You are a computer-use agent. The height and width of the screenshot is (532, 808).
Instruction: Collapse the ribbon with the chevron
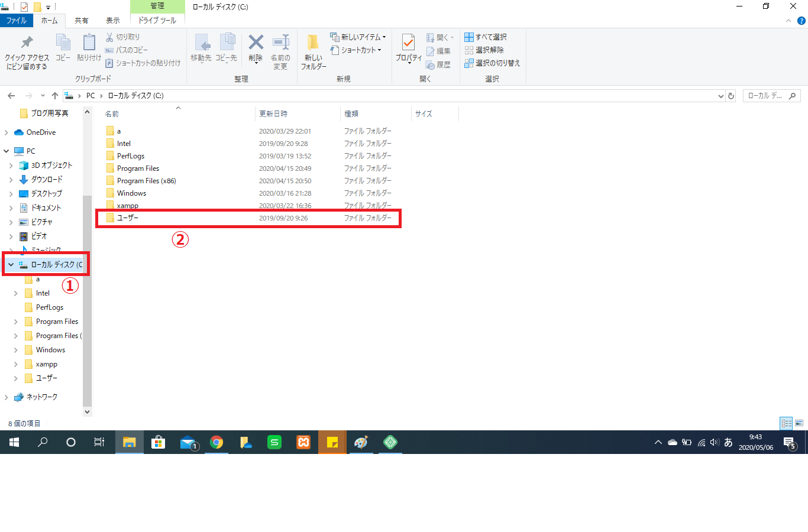pyautogui.click(x=788, y=21)
